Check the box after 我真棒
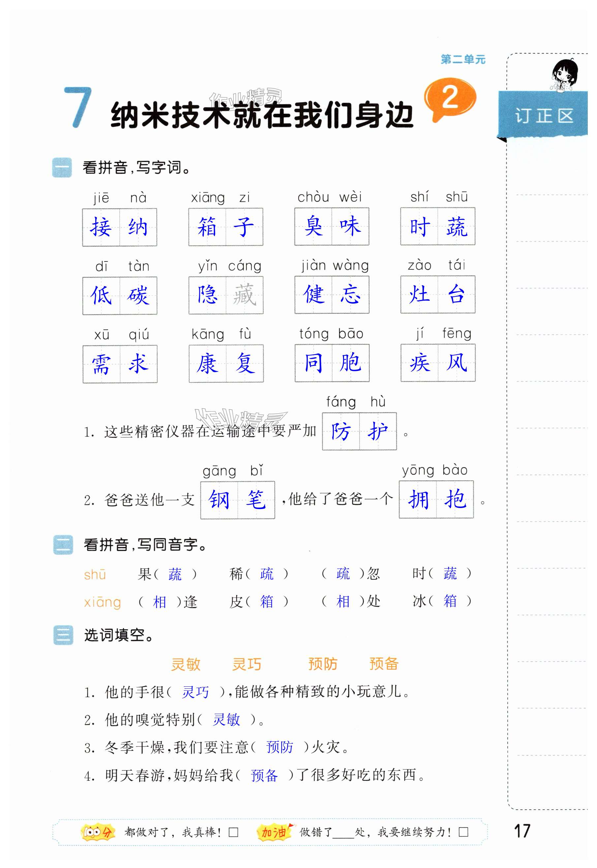Viewport: 597px width, 868px height. tap(234, 832)
